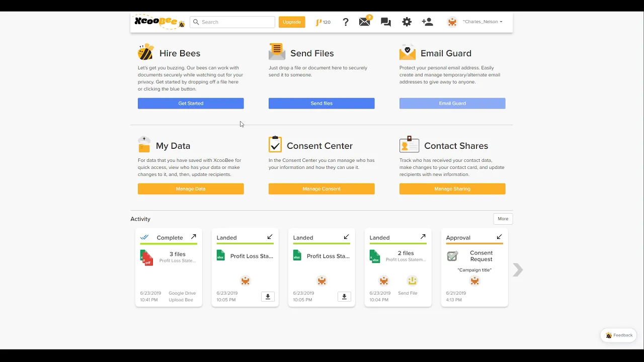Screen dimensions: 644x362
Task: Click Send File bee icon on 10:04 PM card
Action: (x=412, y=281)
